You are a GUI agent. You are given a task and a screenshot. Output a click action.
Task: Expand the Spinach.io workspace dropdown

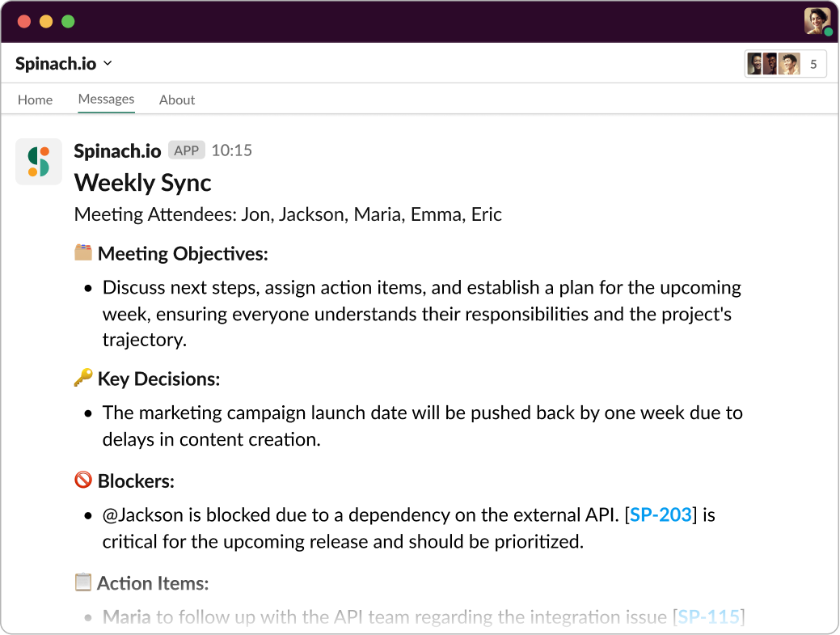[108, 64]
